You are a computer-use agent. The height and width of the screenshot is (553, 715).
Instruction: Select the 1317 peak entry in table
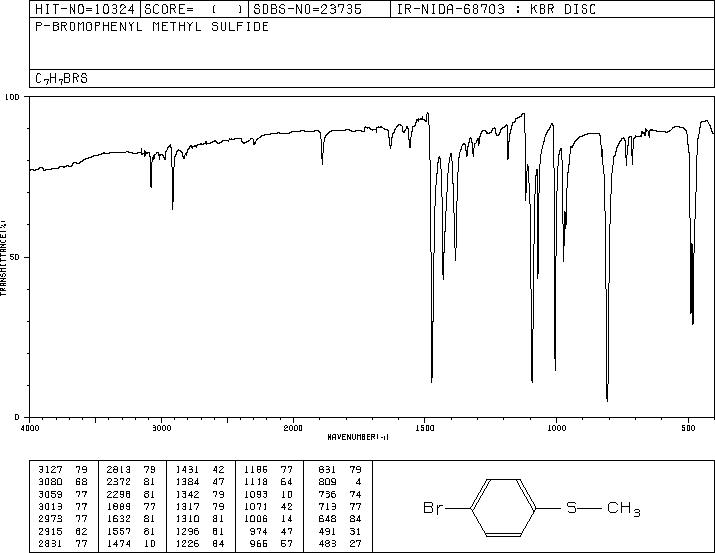click(187, 506)
